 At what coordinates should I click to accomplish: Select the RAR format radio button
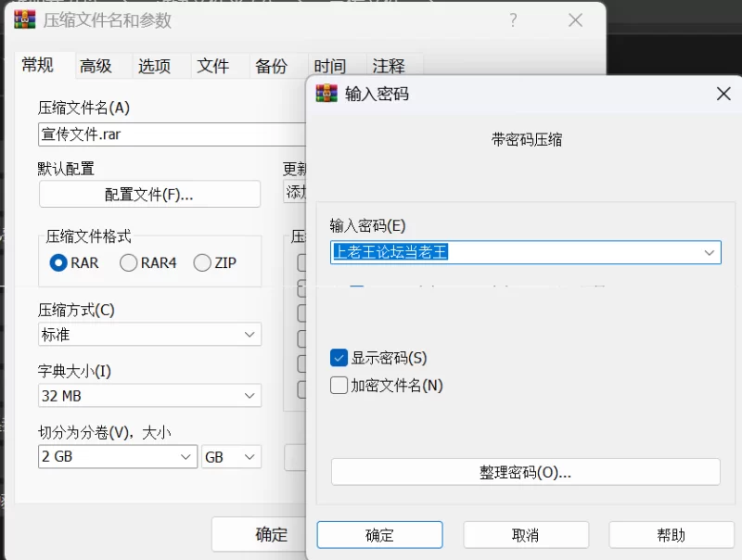pyautogui.click(x=58, y=263)
